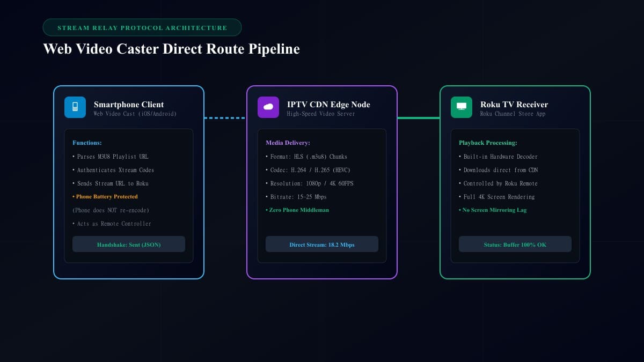The height and width of the screenshot is (362, 644).
Task: Click the smartphone icon in Smartphone Client card
Action: 75,107
